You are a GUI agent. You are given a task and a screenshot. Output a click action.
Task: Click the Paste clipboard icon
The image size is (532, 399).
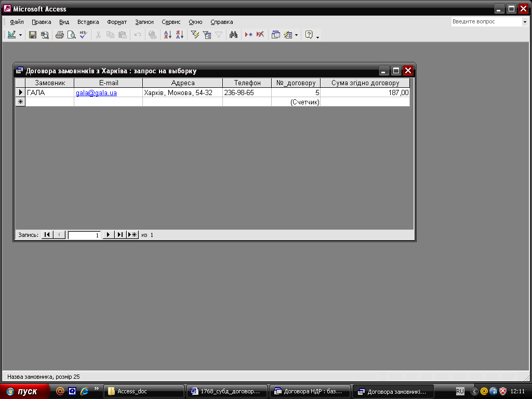click(x=123, y=35)
